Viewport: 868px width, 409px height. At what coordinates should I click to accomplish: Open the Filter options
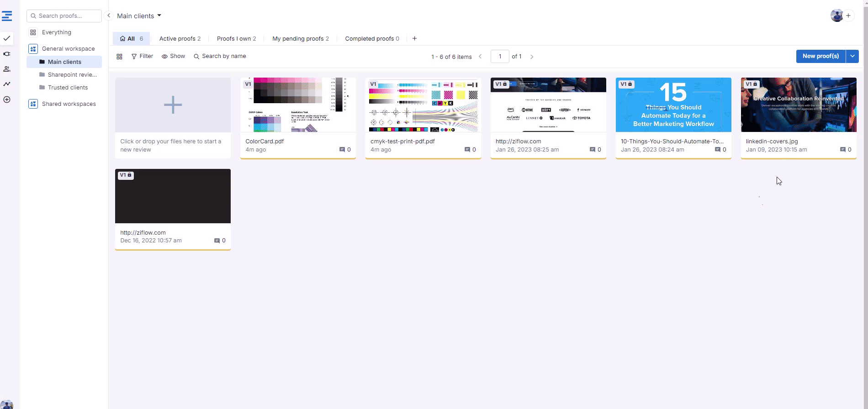click(142, 56)
